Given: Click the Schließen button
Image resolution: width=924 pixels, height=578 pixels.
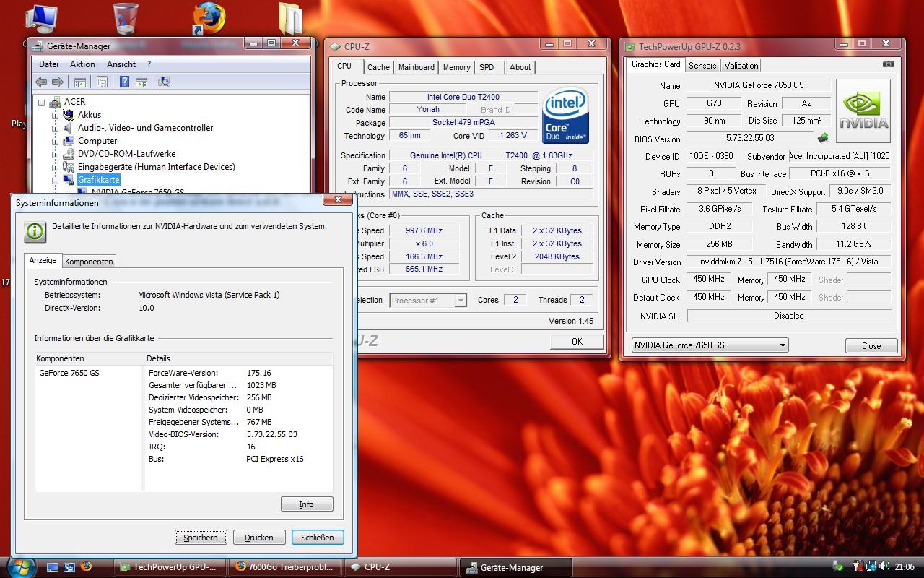Looking at the screenshot, I should click(x=318, y=538).
